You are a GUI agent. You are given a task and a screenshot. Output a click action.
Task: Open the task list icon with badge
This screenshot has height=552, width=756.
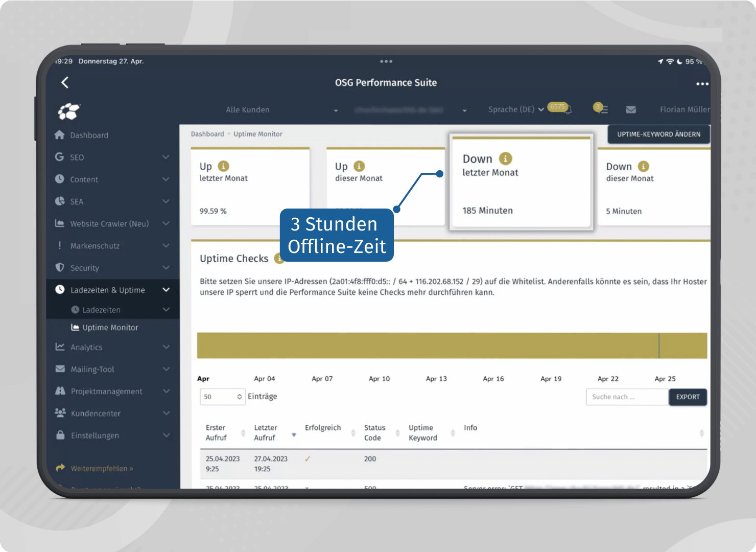tap(601, 108)
